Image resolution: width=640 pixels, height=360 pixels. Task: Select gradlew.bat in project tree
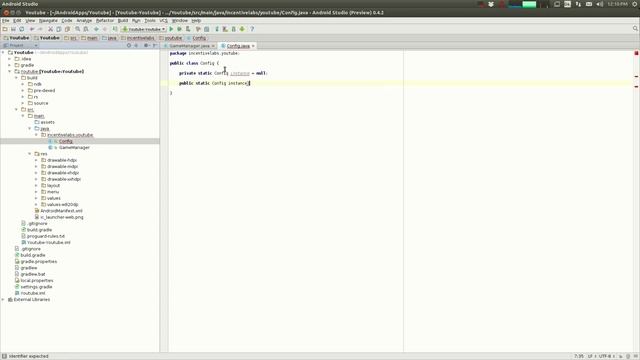[33, 274]
